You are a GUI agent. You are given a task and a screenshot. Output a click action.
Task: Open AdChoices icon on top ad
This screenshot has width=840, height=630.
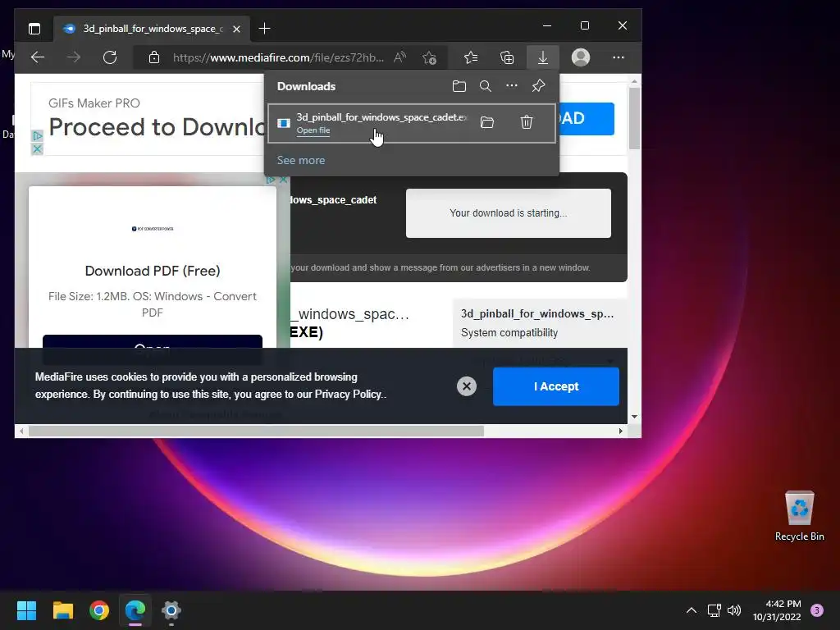click(x=37, y=136)
